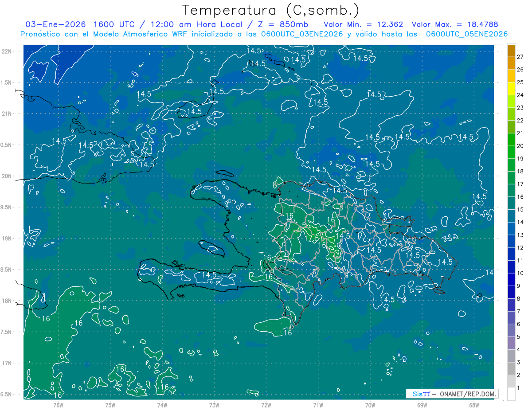
Task: Click the "71W" longitude axis label
Action: [318, 405]
